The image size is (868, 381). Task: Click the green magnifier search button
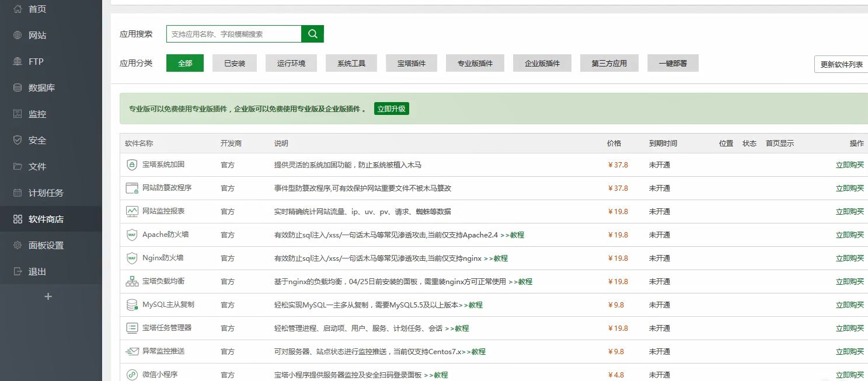312,34
